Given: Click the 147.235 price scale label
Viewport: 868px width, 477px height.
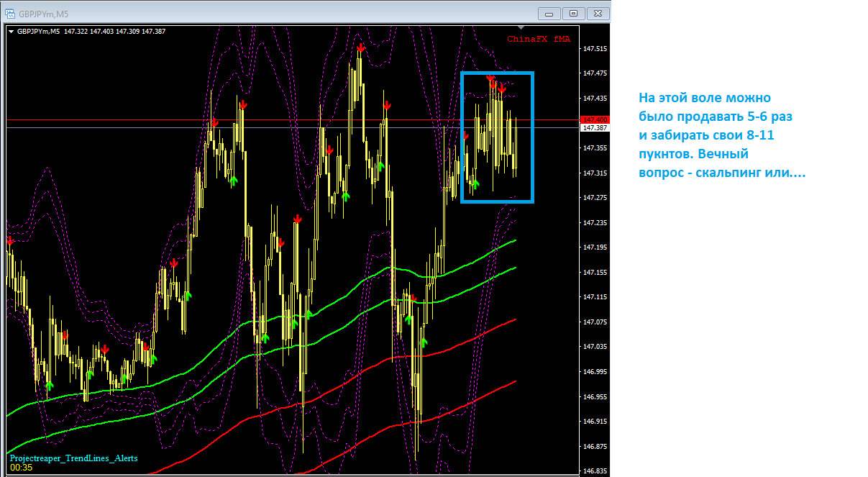Looking at the screenshot, I should tap(595, 223).
